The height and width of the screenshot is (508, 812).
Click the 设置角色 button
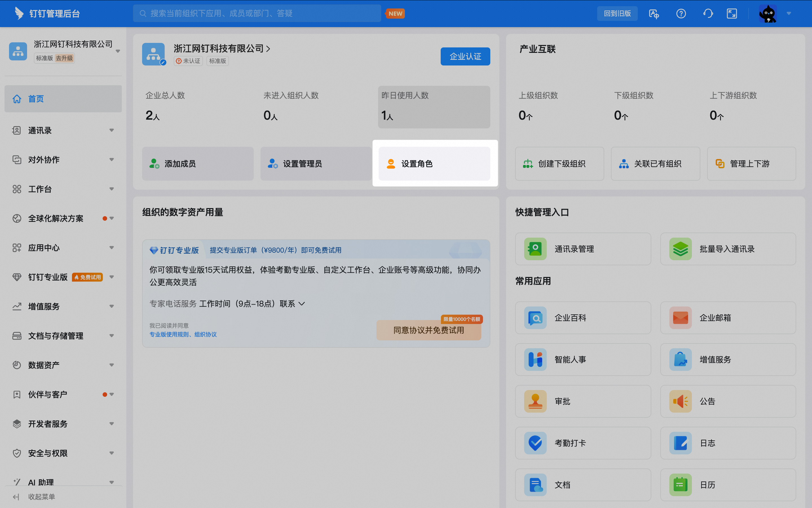tap(434, 164)
